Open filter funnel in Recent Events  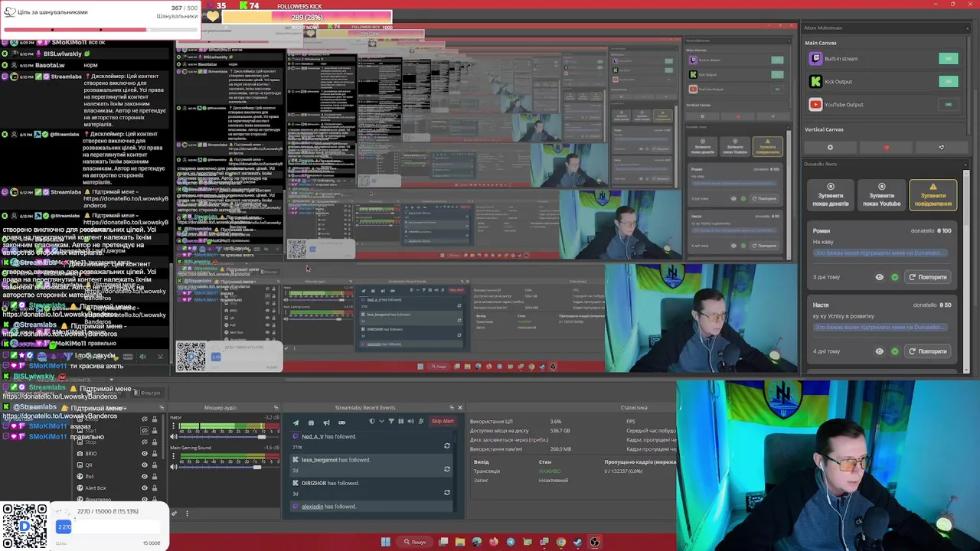pos(391,421)
